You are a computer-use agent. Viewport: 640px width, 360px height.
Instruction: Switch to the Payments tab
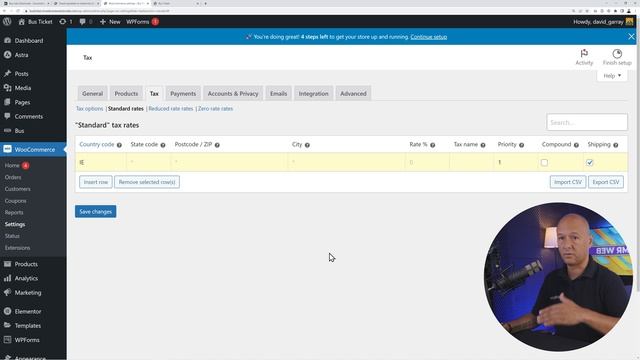[x=183, y=93]
